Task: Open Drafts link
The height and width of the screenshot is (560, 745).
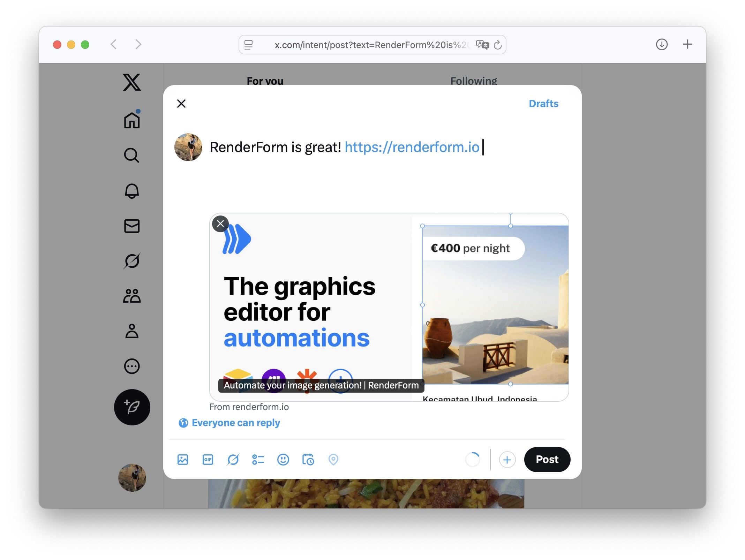Action: pos(543,104)
